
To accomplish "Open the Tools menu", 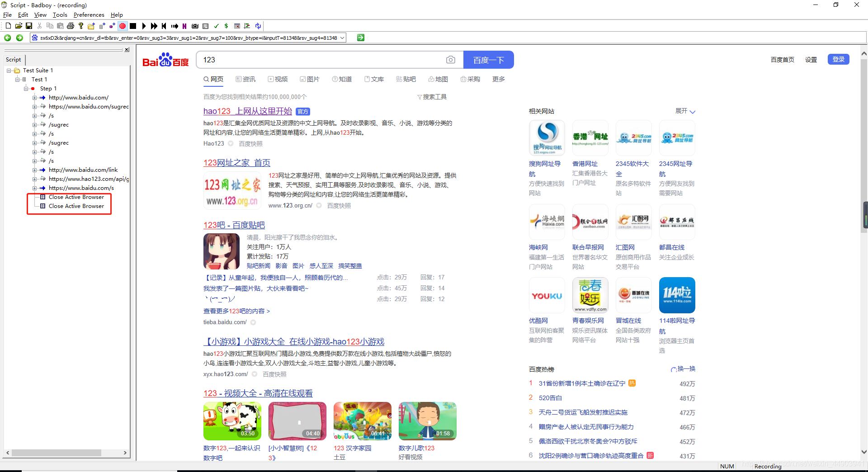I will coord(60,14).
